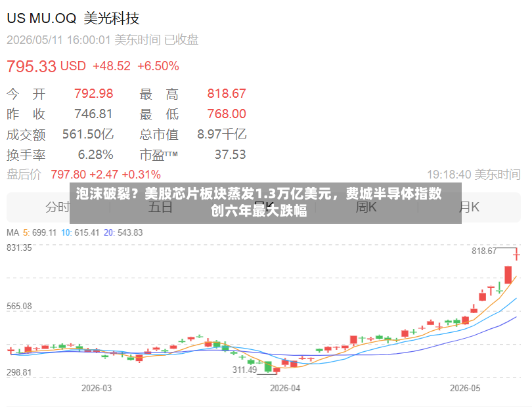Click the stock title US MU.OQ 美光科技
This screenshot has height=407, width=532.
(73, 18)
